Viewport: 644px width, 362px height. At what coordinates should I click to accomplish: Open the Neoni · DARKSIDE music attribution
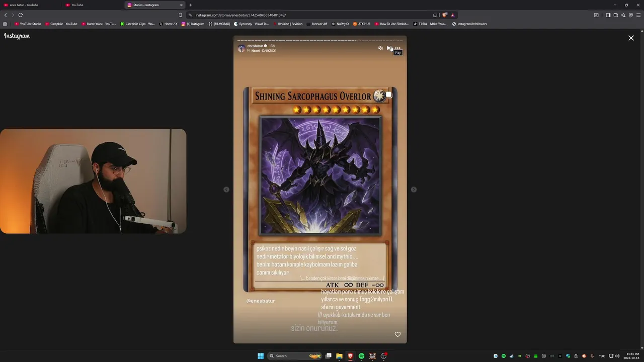click(262, 51)
